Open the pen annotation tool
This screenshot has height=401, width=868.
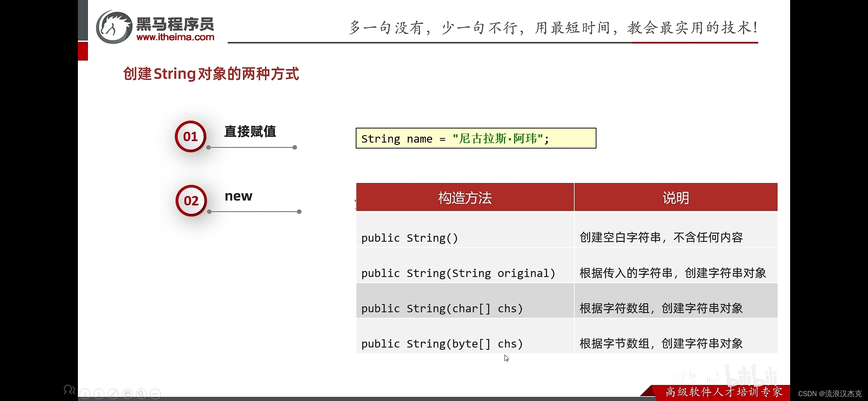click(x=113, y=394)
